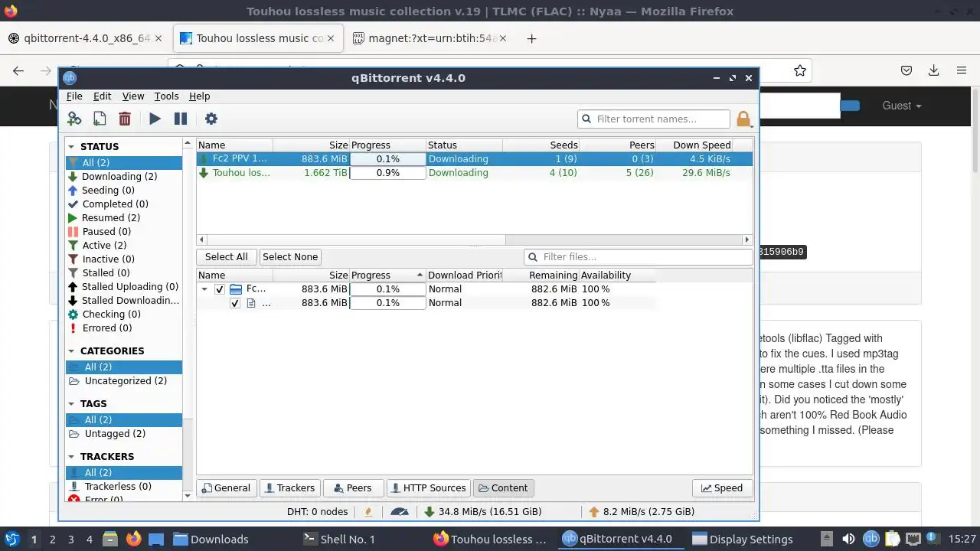The width and height of the screenshot is (980, 551).
Task: Switch to the Trackers tab
Action: (x=289, y=487)
